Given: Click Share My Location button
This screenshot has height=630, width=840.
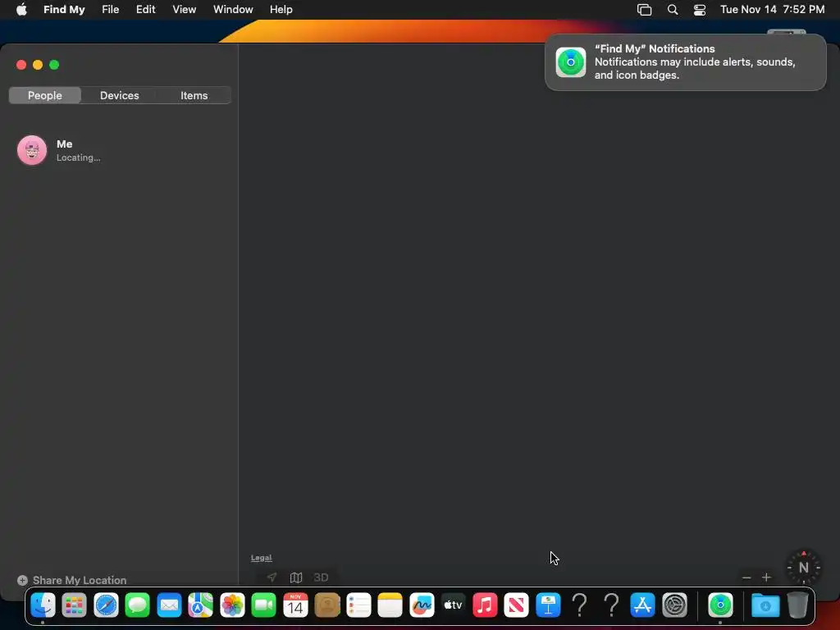Looking at the screenshot, I should click(72, 580).
